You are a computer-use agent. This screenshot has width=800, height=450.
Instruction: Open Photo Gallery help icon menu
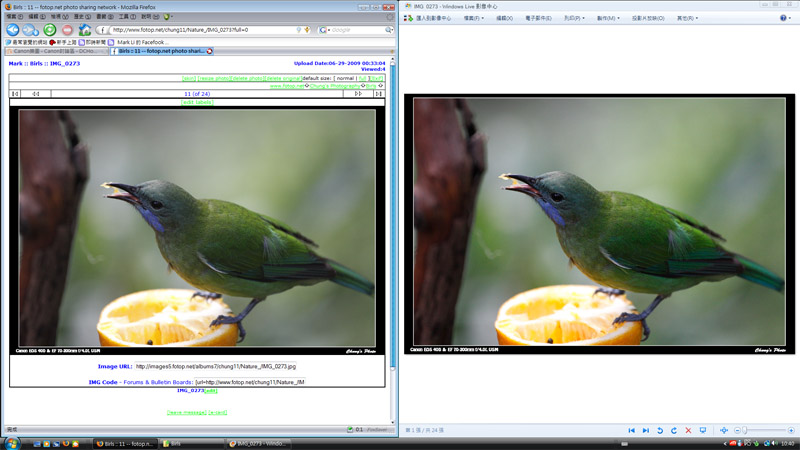[x=785, y=18]
